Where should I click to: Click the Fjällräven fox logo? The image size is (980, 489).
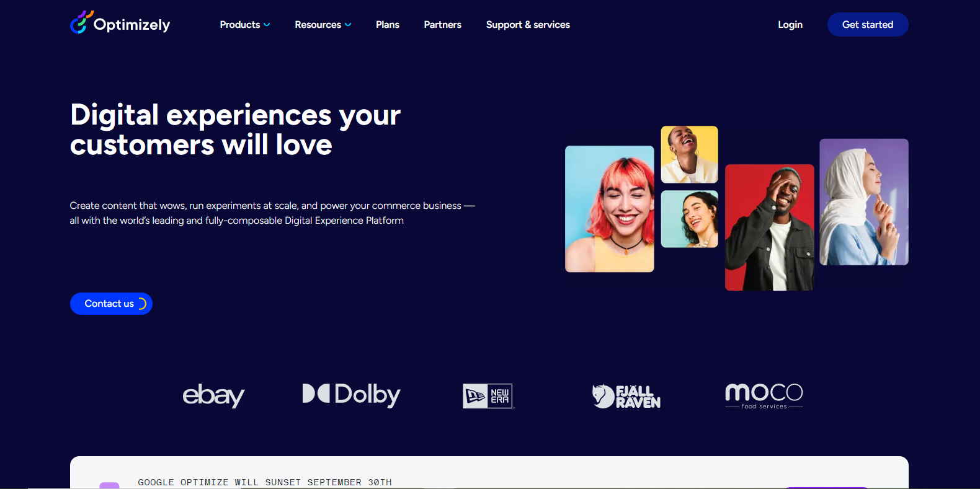point(626,396)
